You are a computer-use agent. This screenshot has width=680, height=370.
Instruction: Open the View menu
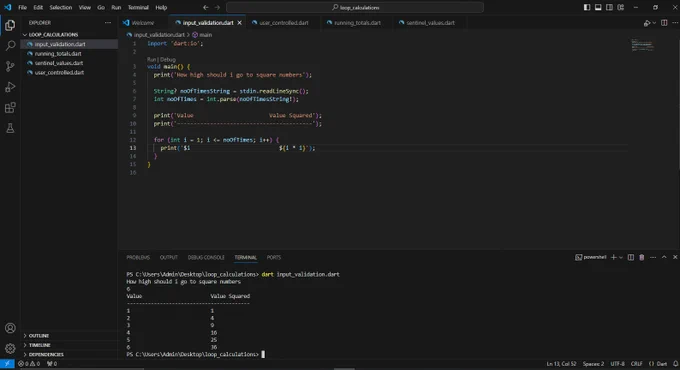[x=85, y=7]
